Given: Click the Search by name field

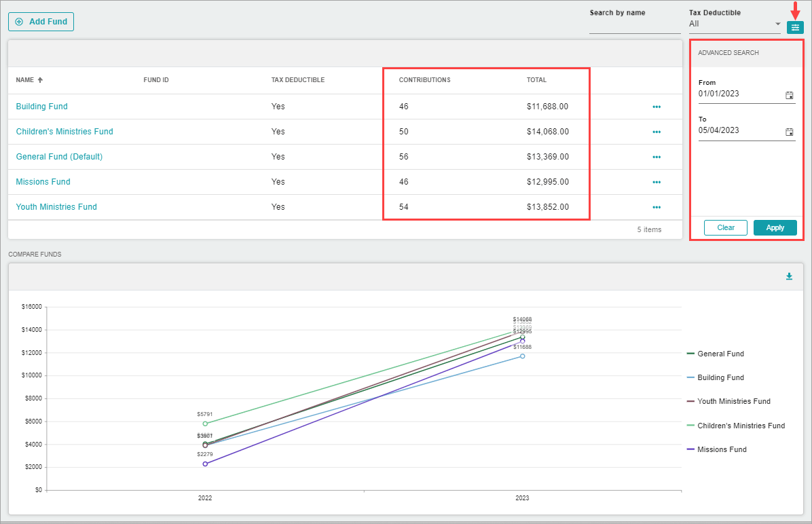Looking at the screenshot, I should coord(635,26).
